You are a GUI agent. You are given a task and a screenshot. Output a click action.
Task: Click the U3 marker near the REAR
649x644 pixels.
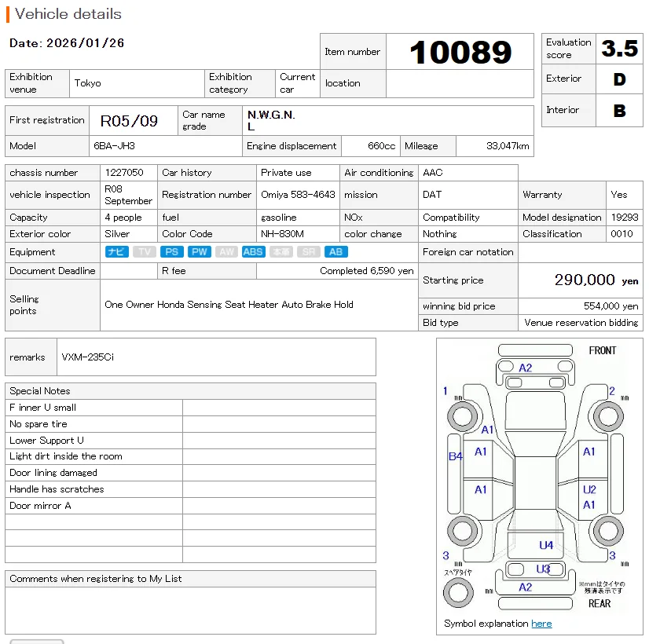(x=543, y=570)
